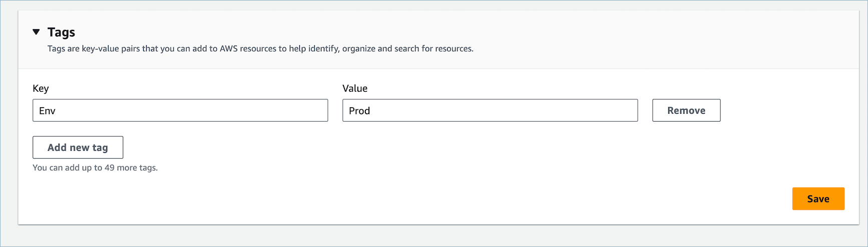Add another key-value tag row
The width and height of the screenshot is (868, 247).
pos(78,147)
